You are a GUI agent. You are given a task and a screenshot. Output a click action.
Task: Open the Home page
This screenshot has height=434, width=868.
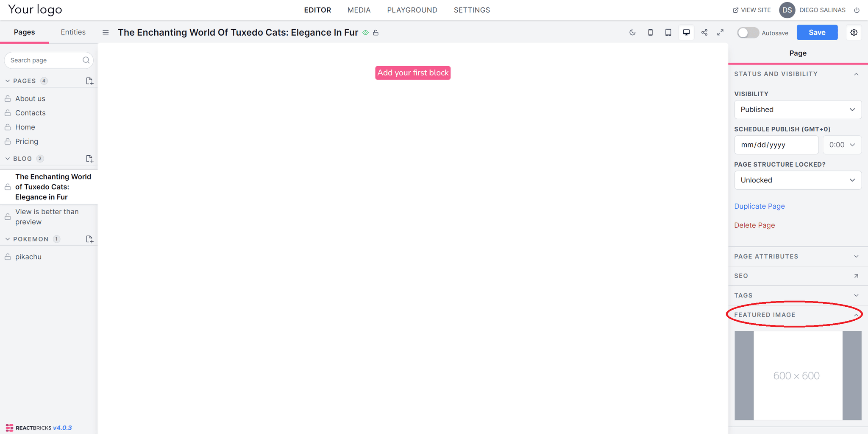click(25, 127)
